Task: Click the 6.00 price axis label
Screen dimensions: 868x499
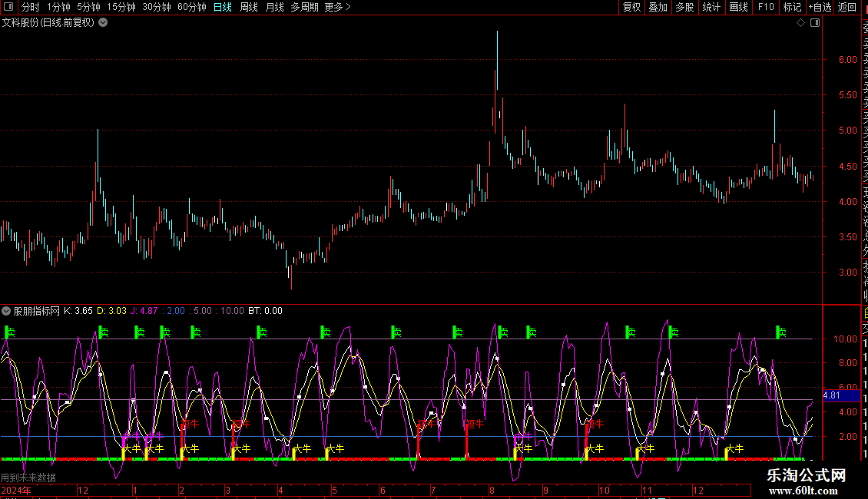Action: click(847, 60)
